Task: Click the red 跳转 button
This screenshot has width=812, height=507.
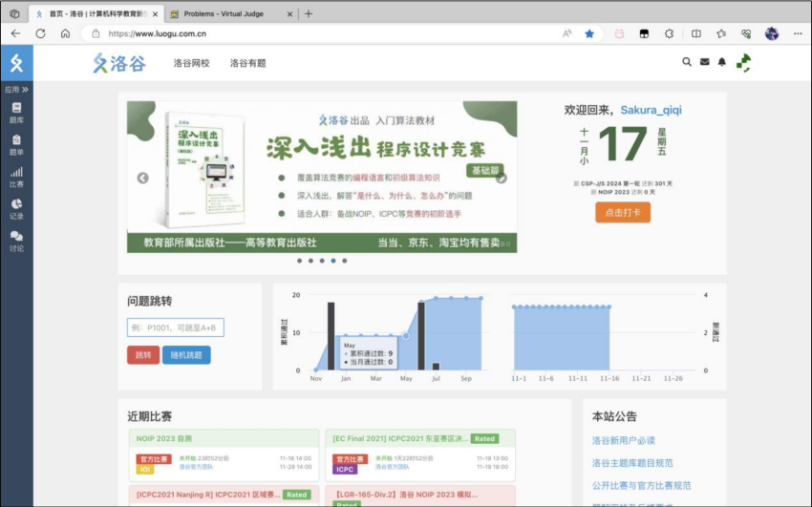Action: coord(143,355)
